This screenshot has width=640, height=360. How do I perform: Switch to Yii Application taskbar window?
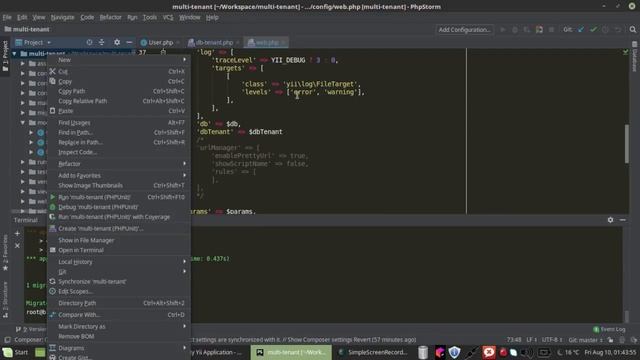tap(219, 352)
